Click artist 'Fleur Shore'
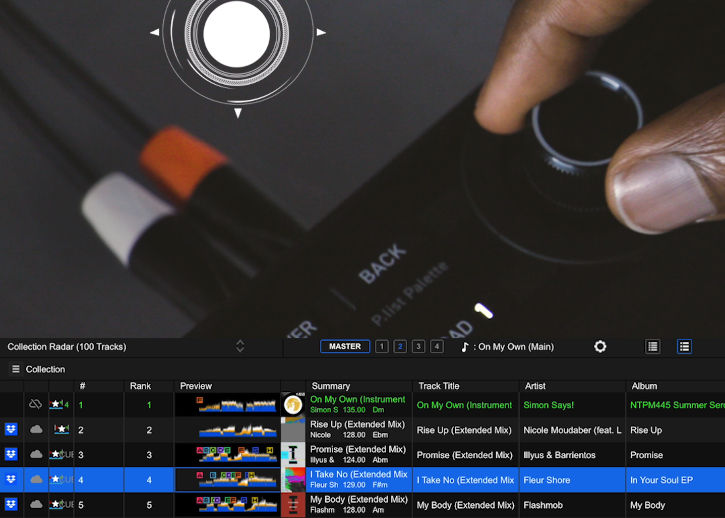Image resolution: width=725 pixels, height=518 pixels. click(x=547, y=480)
